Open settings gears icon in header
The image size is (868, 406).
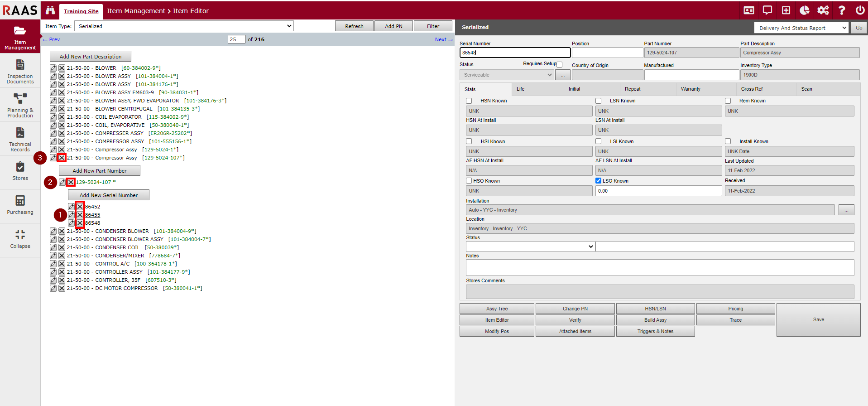point(823,10)
